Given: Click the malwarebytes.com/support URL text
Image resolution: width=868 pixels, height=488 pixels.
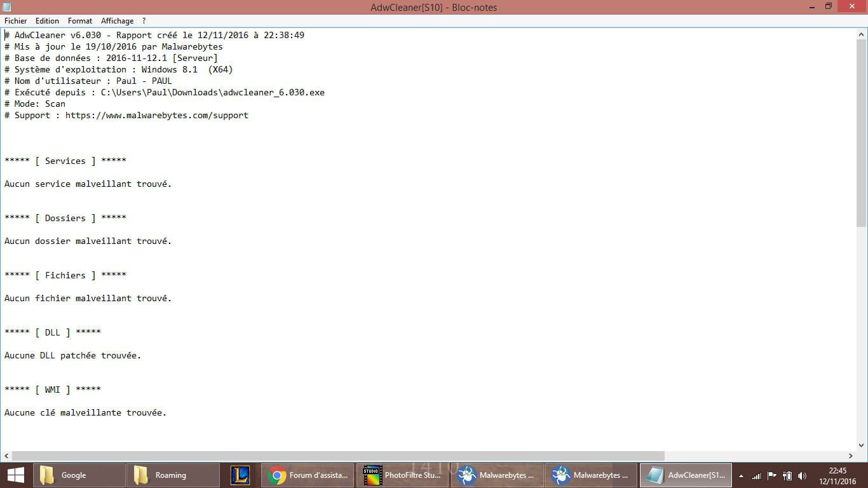Looking at the screenshot, I should [157, 115].
